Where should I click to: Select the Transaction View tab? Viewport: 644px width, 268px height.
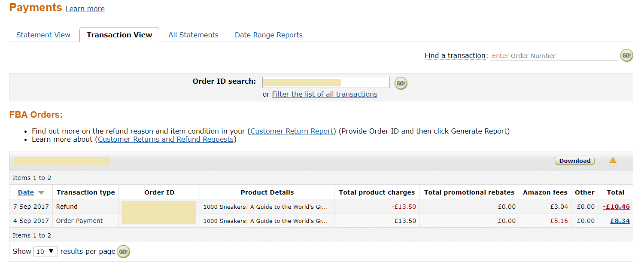(x=119, y=35)
